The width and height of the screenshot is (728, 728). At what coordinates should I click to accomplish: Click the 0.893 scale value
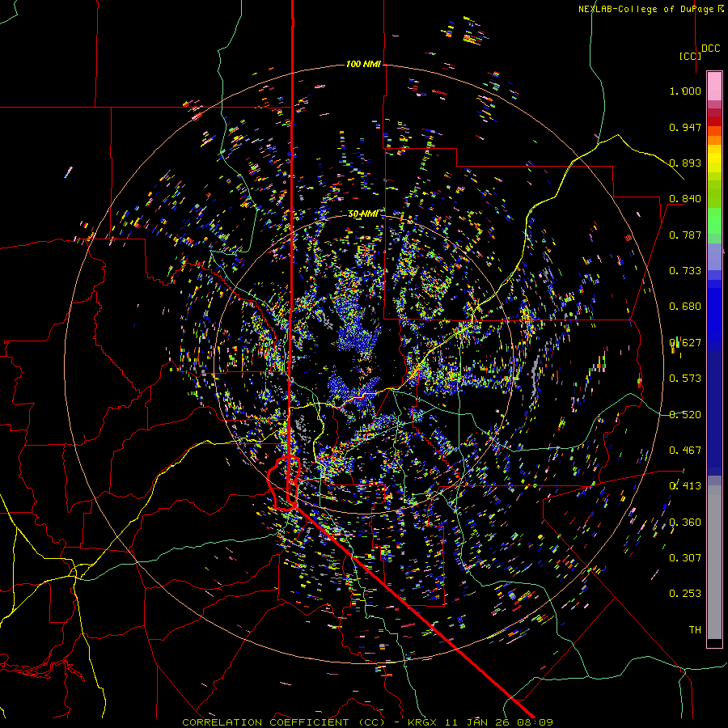(685, 163)
